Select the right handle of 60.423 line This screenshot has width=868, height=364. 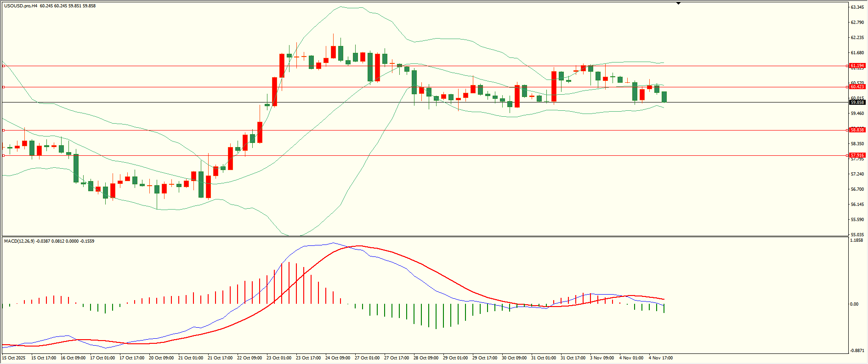(847, 87)
